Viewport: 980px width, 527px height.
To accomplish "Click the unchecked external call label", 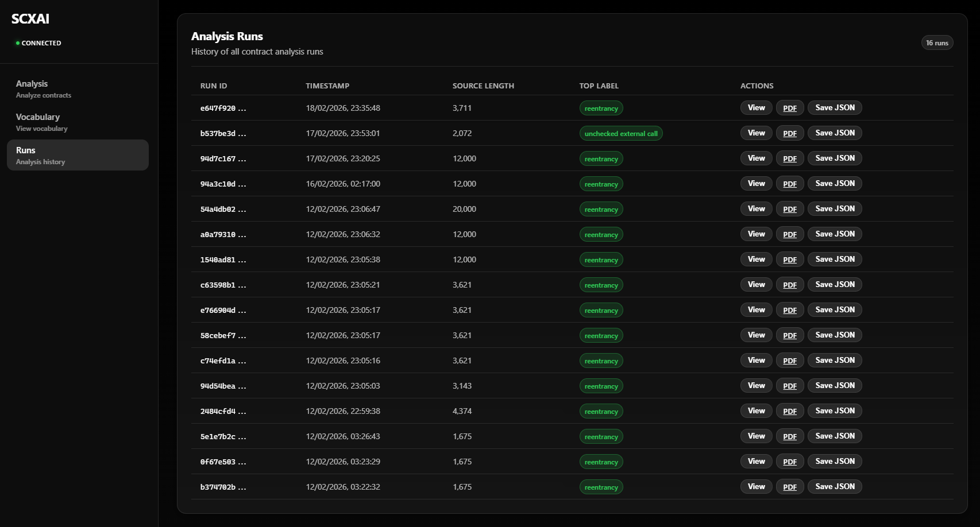I will (621, 133).
